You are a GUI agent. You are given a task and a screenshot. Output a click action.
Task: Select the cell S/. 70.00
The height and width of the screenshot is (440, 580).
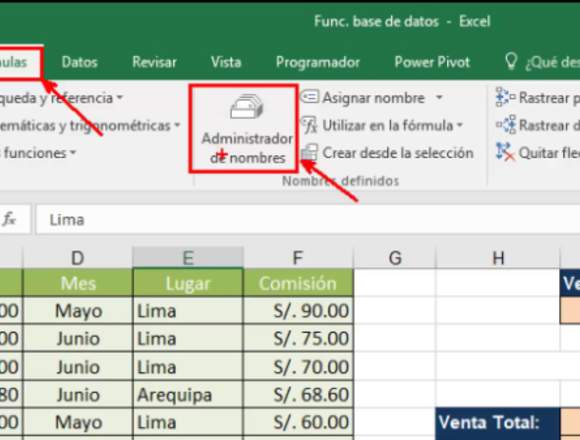pyautogui.click(x=298, y=366)
